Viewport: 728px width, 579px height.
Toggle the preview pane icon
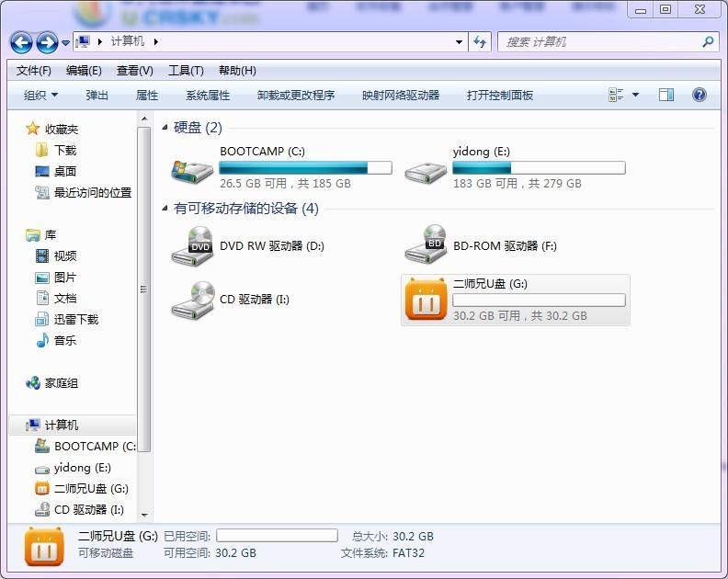[x=666, y=96]
